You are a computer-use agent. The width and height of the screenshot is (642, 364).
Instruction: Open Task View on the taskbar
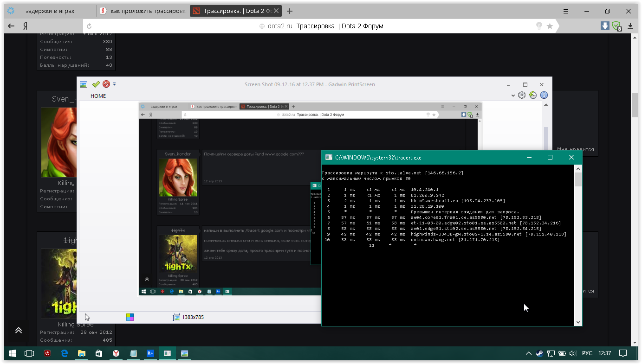pos(29,353)
